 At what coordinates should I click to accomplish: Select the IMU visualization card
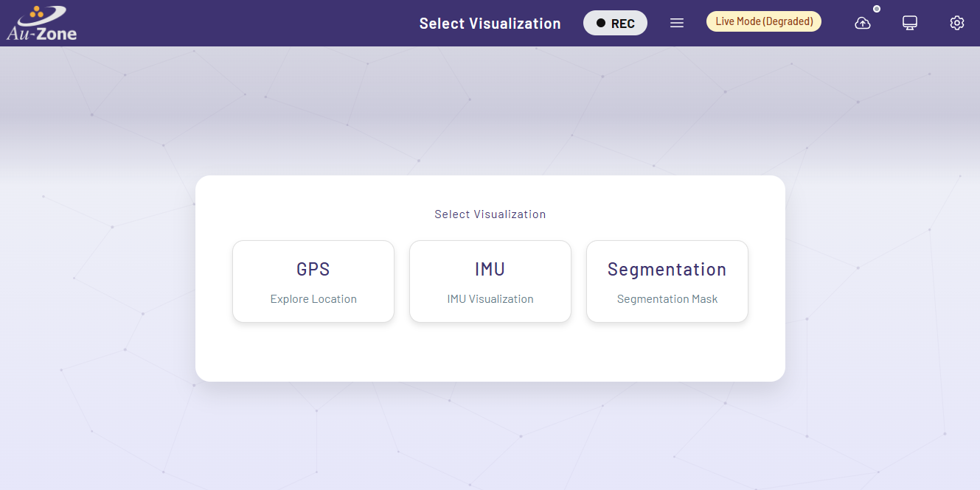coord(490,281)
